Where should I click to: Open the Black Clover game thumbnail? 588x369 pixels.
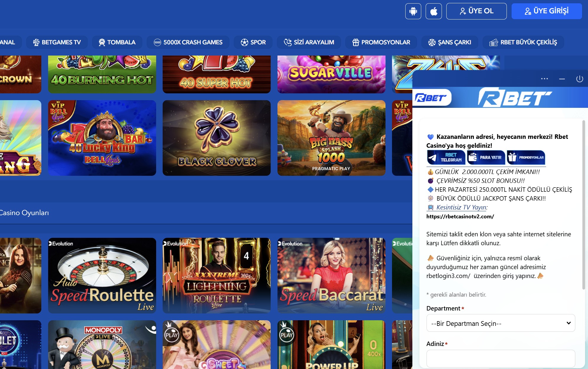(216, 138)
